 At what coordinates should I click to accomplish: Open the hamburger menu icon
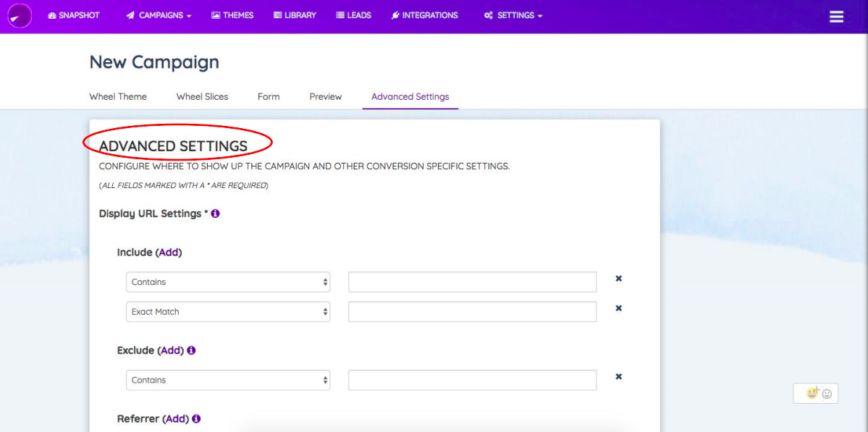coord(836,17)
